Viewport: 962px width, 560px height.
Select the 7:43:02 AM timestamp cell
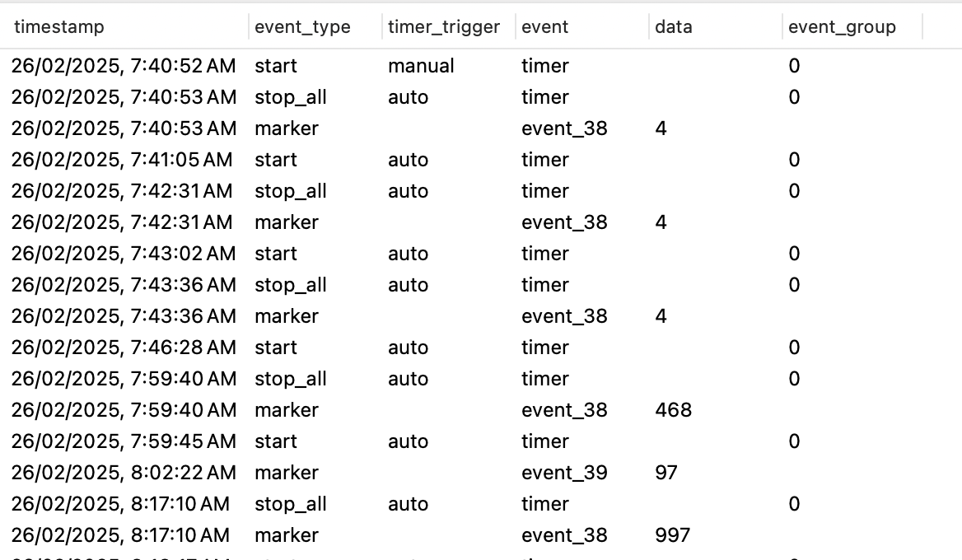coord(124,254)
